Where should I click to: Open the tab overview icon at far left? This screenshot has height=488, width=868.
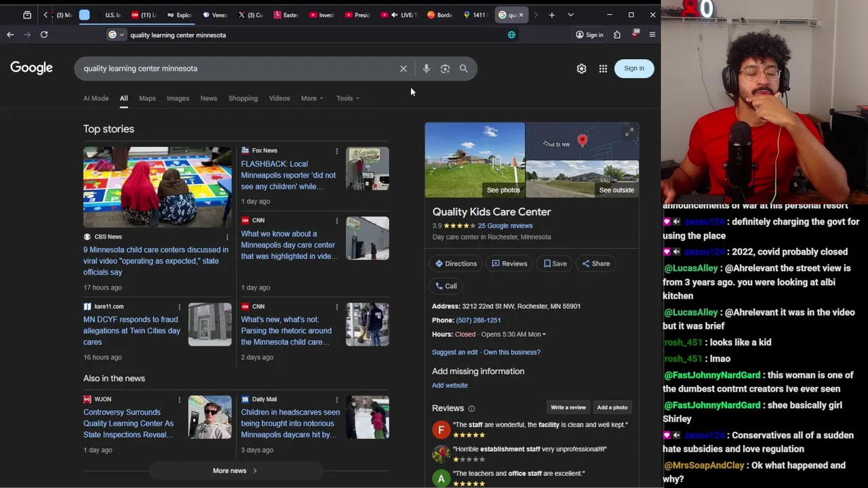pos(27,15)
